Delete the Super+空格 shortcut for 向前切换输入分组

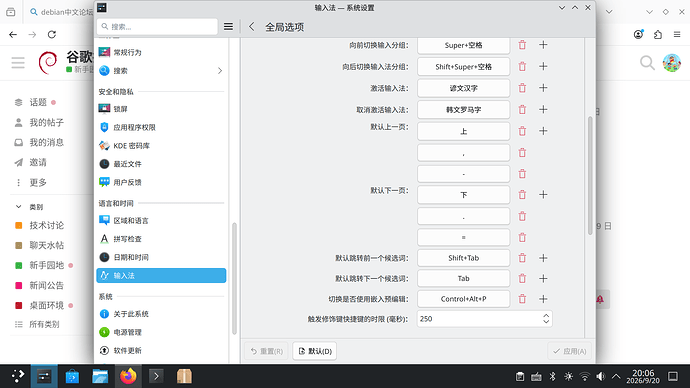[522, 45]
